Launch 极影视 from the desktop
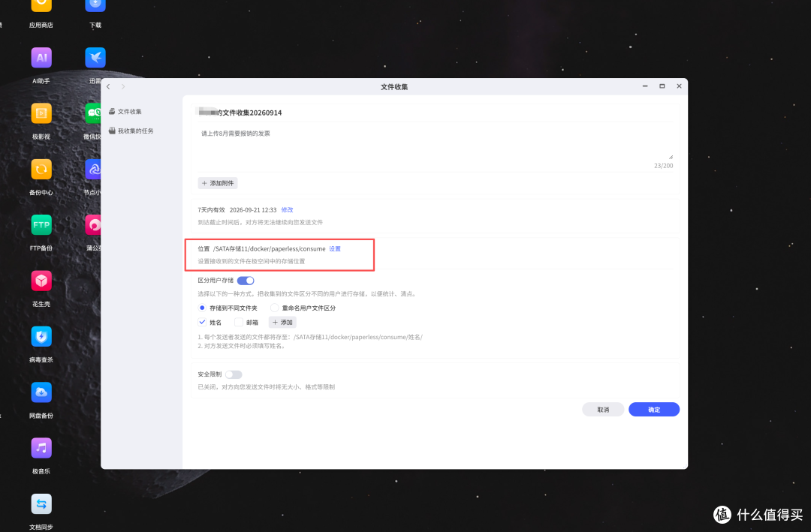811x532 pixels. pyautogui.click(x=41, y=113)
